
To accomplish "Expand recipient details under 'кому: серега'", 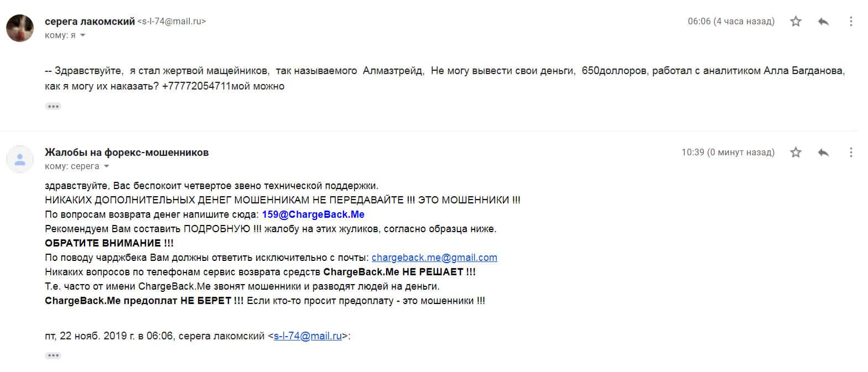I will 107,166.
